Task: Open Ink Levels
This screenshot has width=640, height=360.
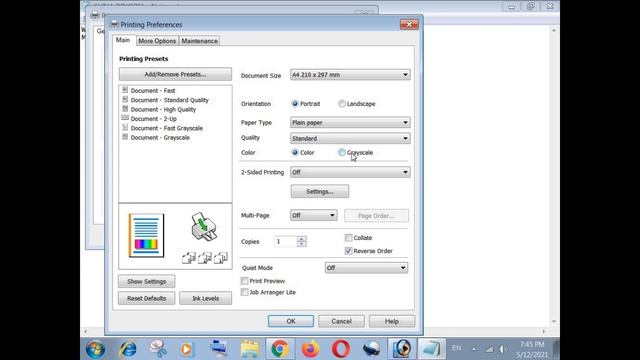Action: (206, 298)
